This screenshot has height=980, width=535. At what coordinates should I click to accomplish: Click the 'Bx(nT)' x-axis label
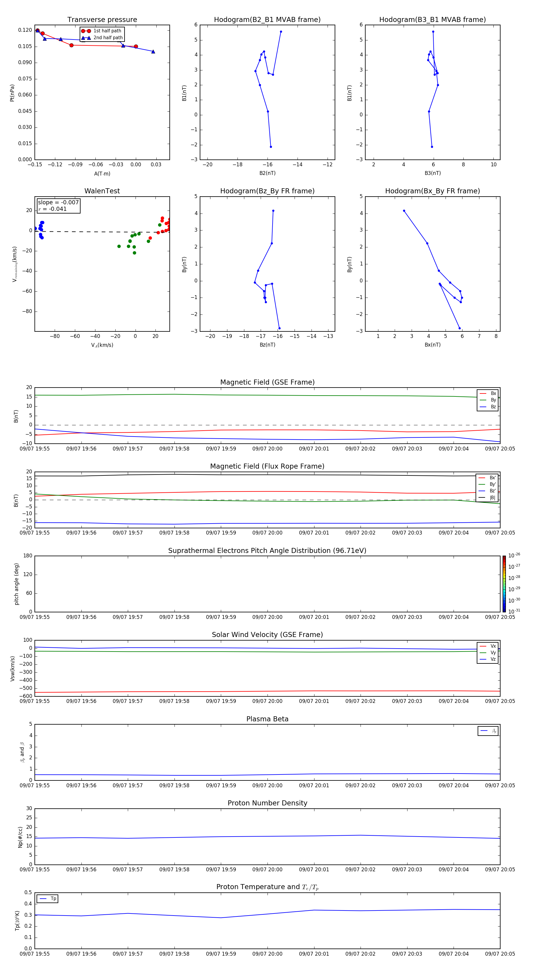click(432, 345)
